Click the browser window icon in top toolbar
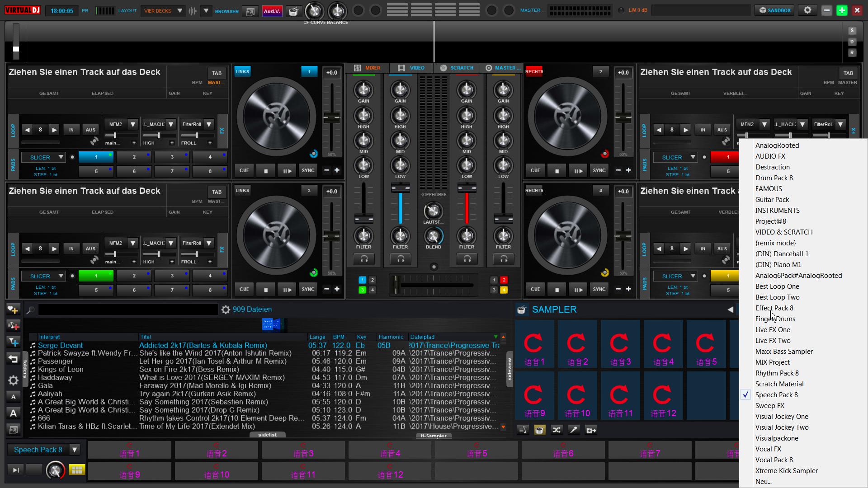The width and height of the screenshot is (868, 488). point(250,11)
